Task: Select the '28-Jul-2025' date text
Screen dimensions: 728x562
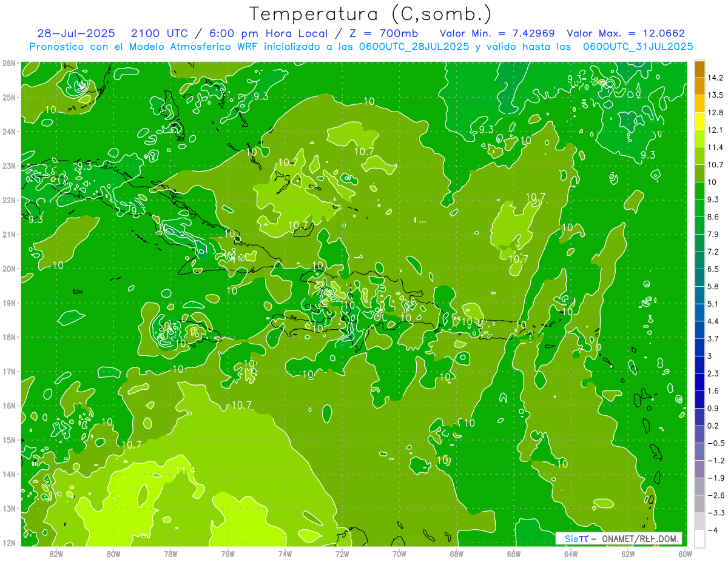Action: 76,33
